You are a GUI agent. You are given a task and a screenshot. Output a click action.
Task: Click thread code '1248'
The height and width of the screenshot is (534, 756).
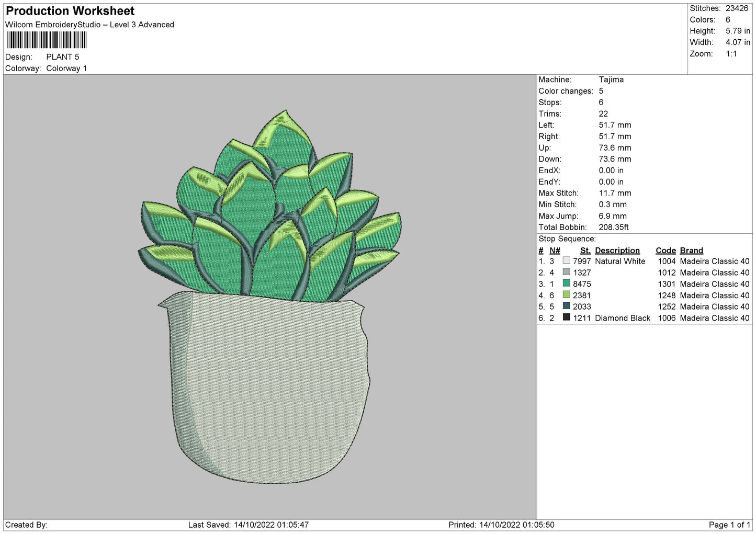(x=667, y=296)
